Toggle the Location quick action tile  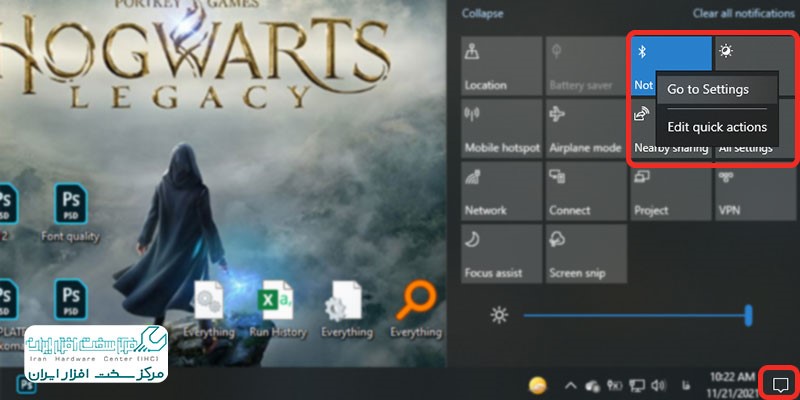coord(502,66)
